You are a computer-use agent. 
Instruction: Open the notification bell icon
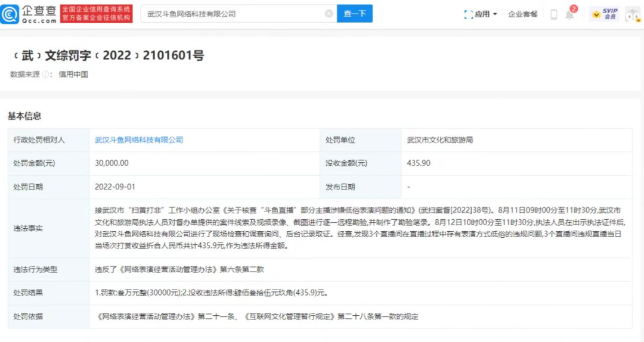(x=569, y=15)
